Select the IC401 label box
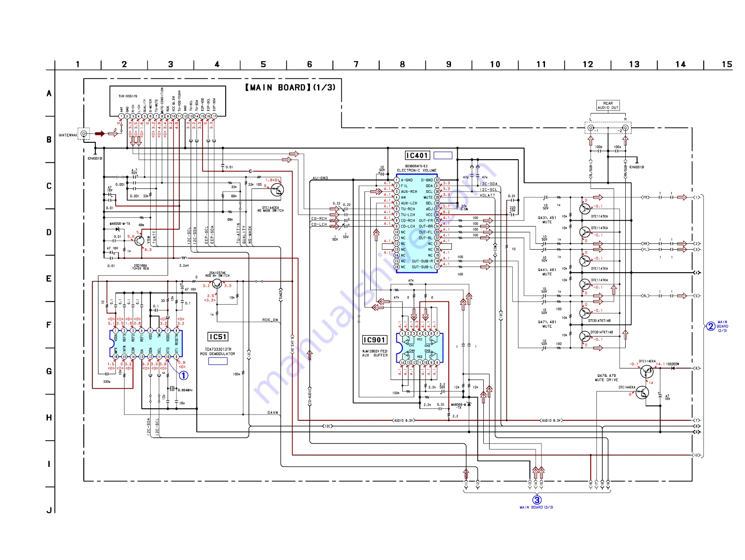 click(417, 155)
